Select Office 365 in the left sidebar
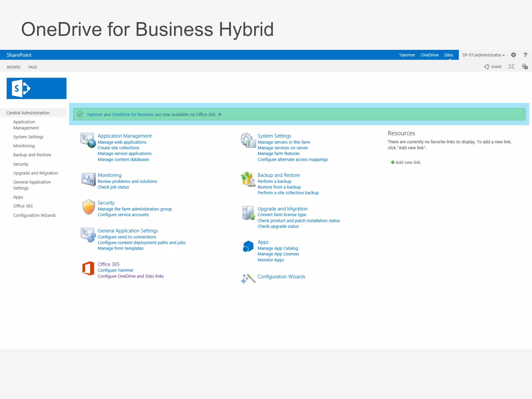Screen dimensions: 532x399 point(23,206)
